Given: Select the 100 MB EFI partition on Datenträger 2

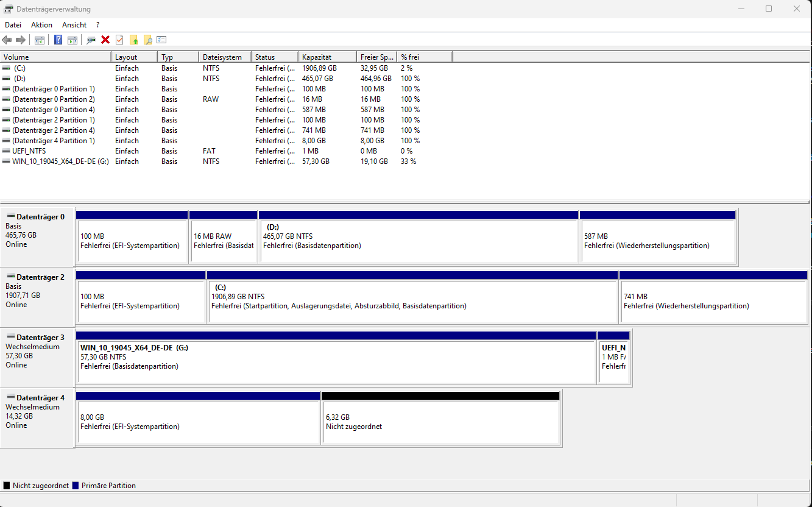Looking at the screenshot, I should (x=141, y=298).
